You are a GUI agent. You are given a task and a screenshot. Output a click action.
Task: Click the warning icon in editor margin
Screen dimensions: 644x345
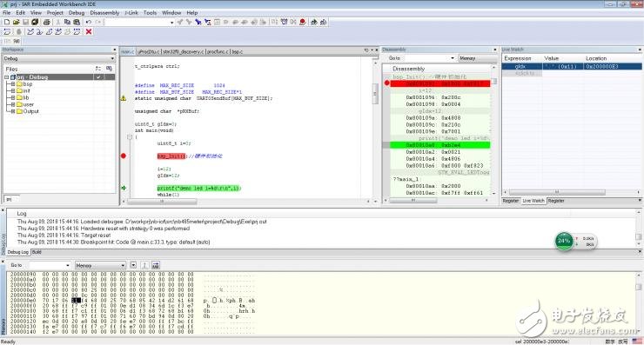(x=124, y=98)
